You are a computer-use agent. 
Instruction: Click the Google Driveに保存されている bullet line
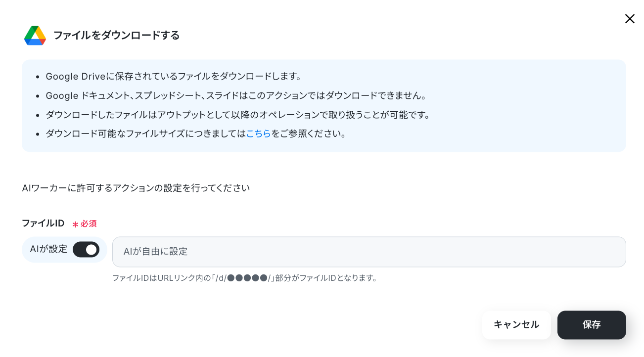pos(174,77)
